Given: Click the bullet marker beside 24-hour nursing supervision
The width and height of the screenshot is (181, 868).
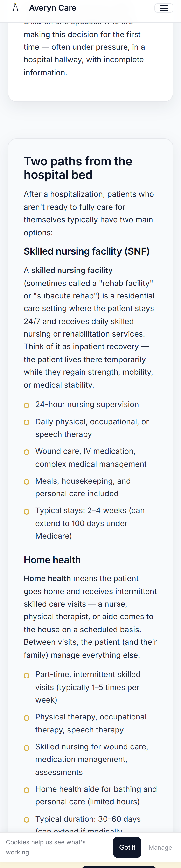Looking at the screenshot, I should click(27, 405).
